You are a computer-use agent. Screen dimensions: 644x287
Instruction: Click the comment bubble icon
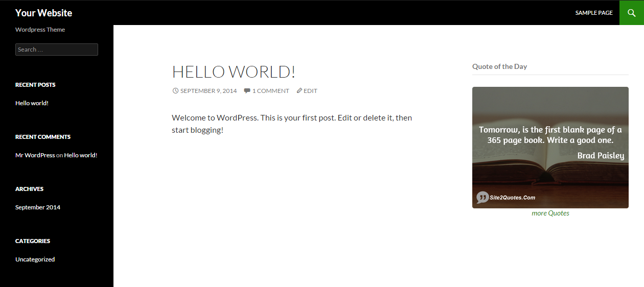pos(247,91)
